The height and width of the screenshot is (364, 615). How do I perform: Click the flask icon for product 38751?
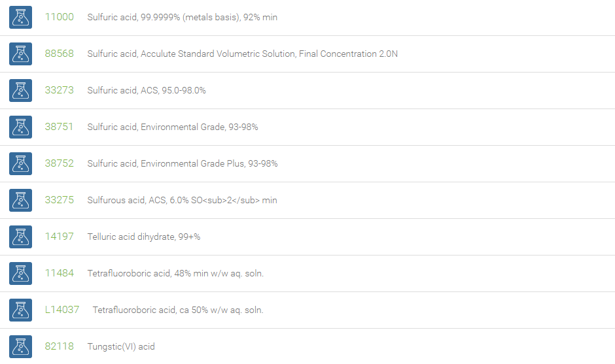coord(20,127)
